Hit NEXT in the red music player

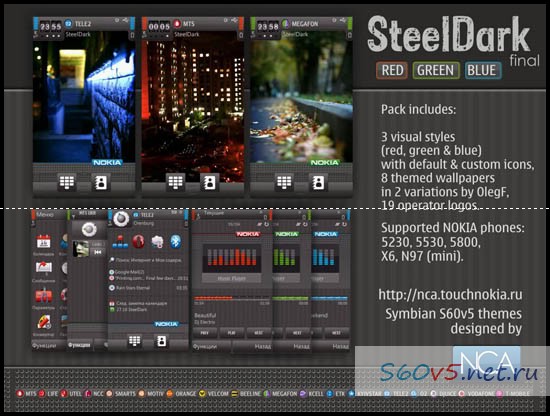coord(258,333)
